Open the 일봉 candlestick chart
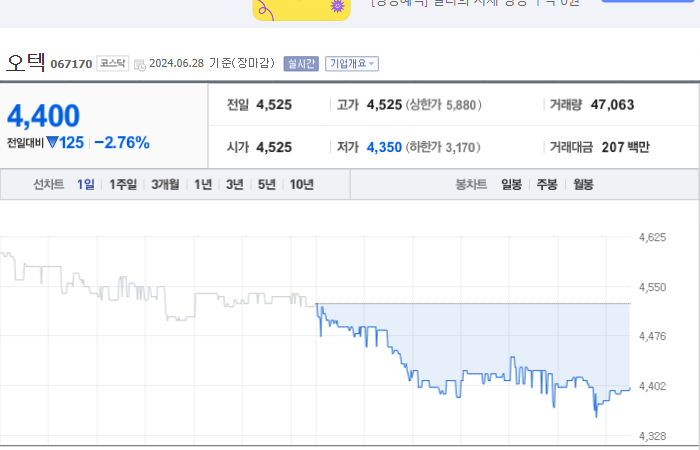 (512, 184)
